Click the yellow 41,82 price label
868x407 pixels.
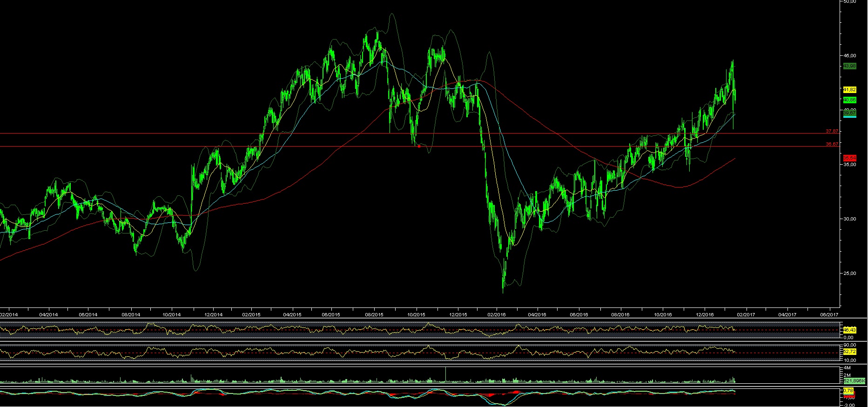point(849,89)
